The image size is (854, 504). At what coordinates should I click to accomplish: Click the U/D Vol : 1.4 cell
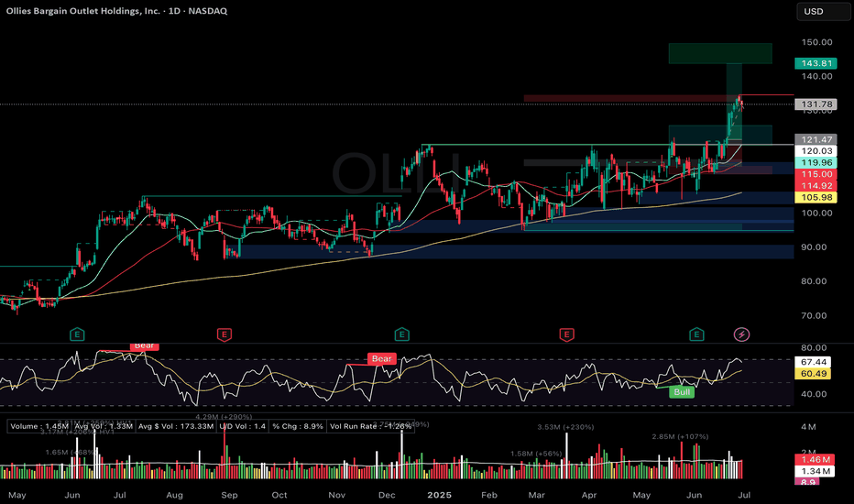pos(243,426)
